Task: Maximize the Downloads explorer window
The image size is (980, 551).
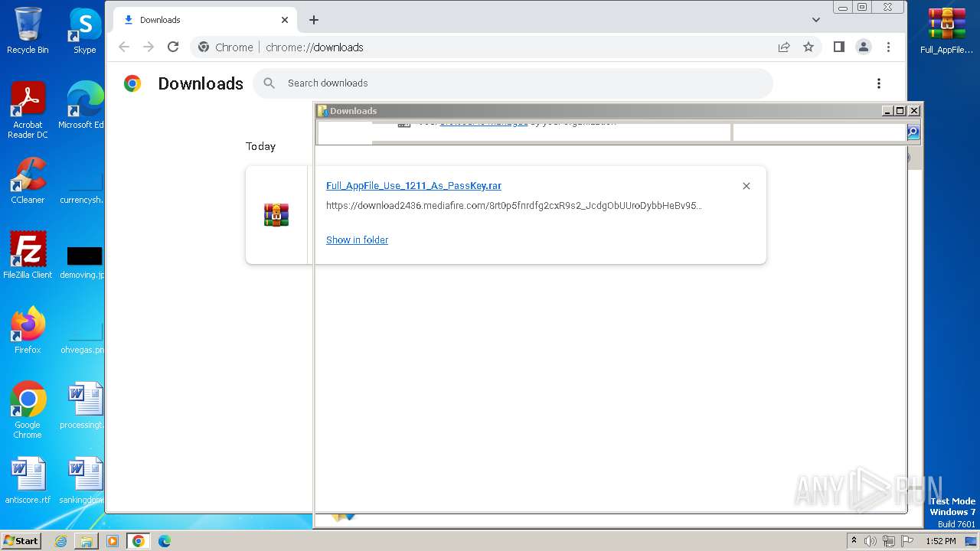Action: pos(900,111)
